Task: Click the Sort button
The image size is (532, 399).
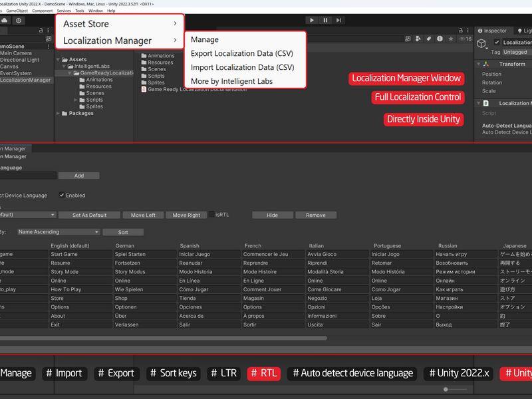Action: [123, 232]
